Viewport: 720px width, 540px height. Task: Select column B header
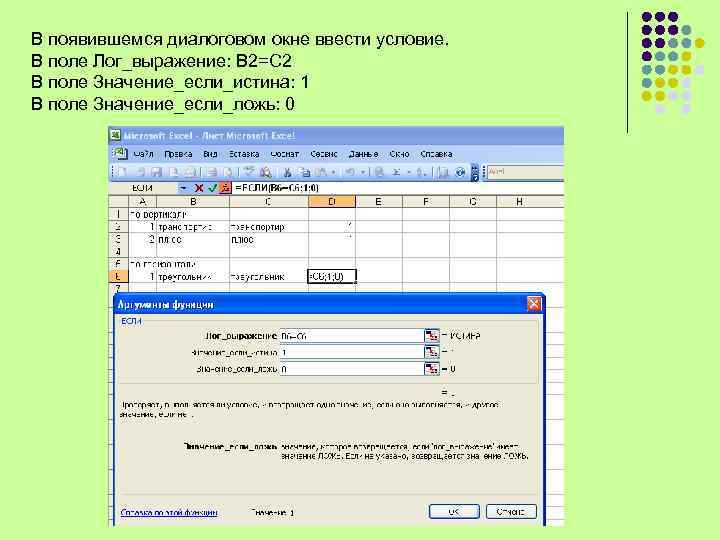pos(193,201)
